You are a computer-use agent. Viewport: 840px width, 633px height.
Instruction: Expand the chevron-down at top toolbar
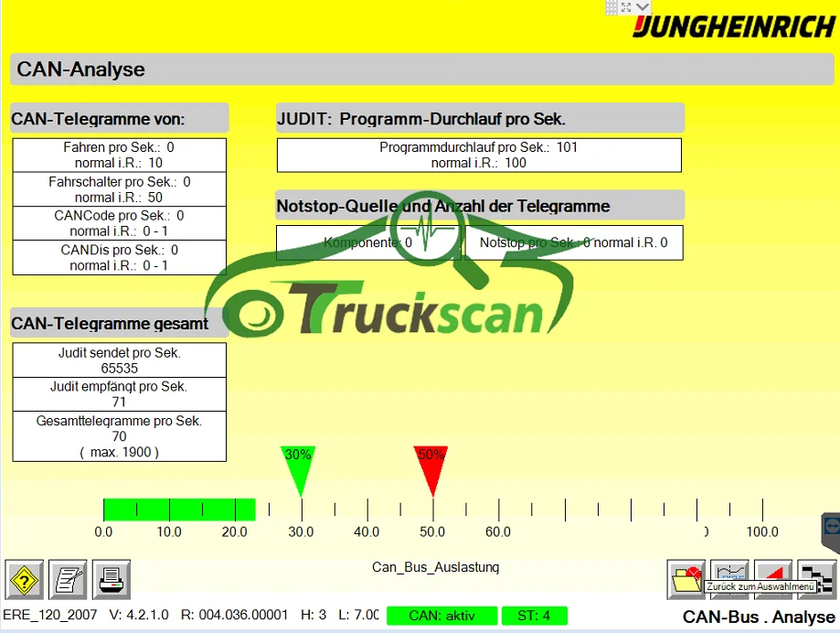643,7
